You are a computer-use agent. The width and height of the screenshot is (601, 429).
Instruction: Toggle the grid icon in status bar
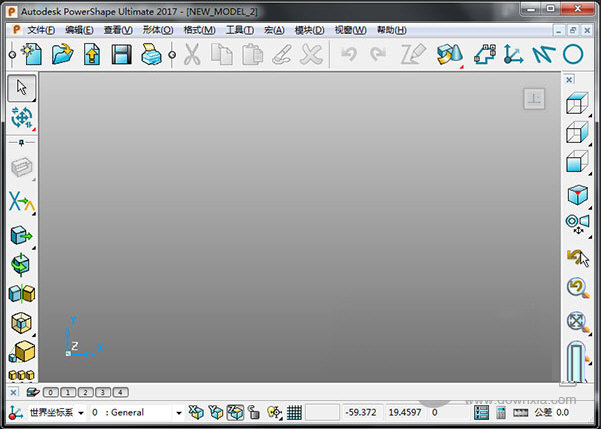(x=294, y=412)
